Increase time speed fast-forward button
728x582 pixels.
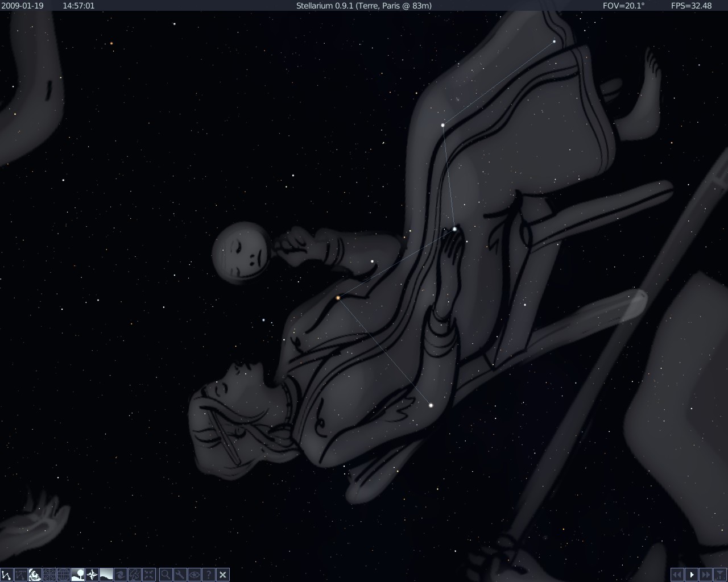coord(706,575)
